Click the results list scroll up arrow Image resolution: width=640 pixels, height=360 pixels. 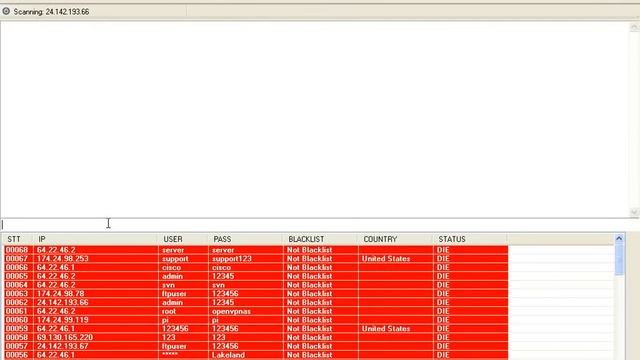(619, 238)
